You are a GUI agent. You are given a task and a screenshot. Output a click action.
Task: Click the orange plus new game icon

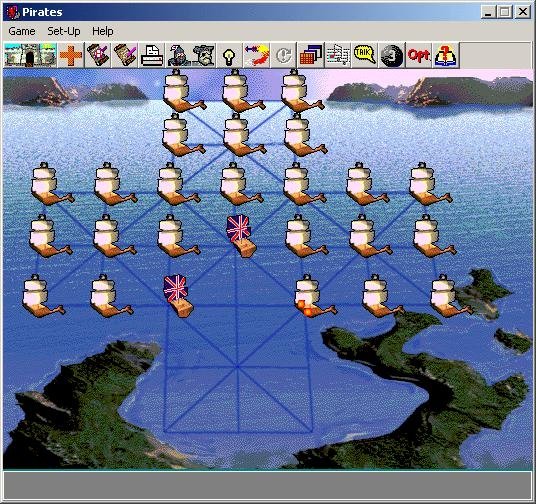(x=71, y=55)
